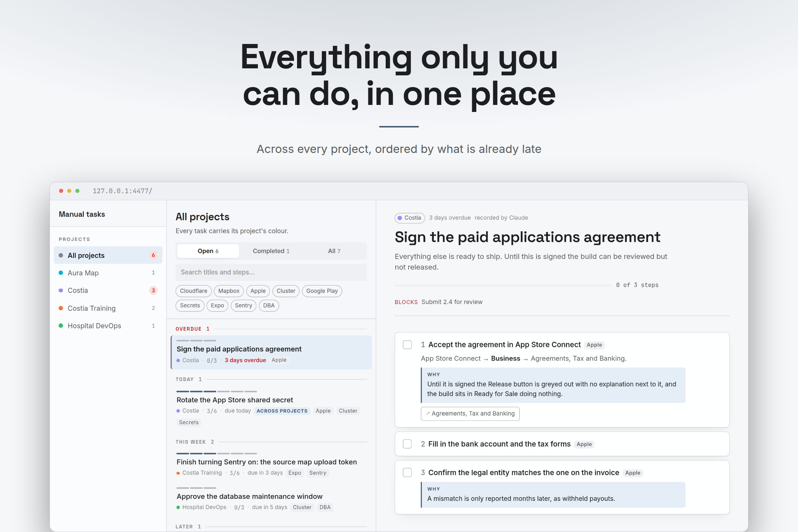Viewport: 798px width, 532px height.
Task: Filter by the Apple tag chip
Action: click(x=258, y=291)
